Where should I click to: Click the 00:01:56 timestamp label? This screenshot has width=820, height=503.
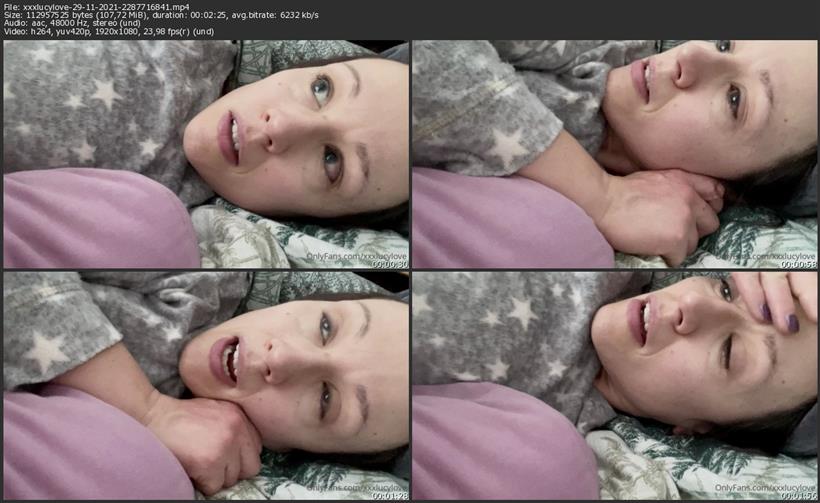point(796,494)
